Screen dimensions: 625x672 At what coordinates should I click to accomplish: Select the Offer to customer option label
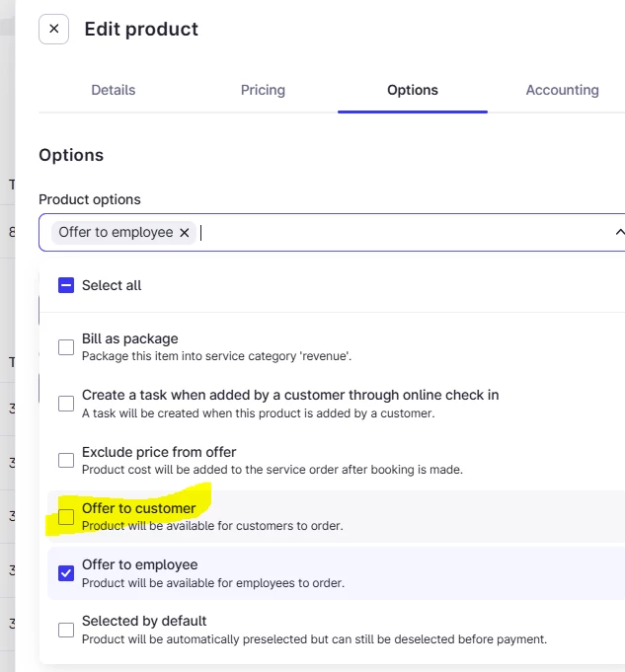138,508
